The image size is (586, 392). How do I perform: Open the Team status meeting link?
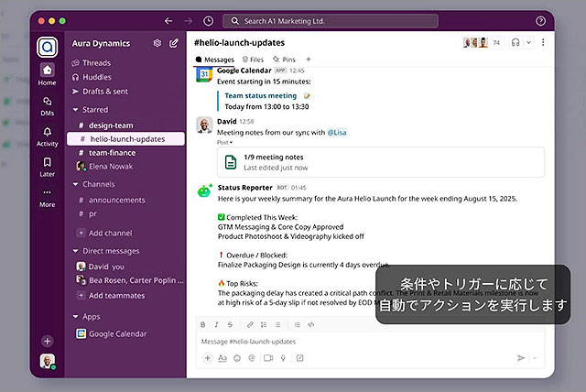[261, 95]
